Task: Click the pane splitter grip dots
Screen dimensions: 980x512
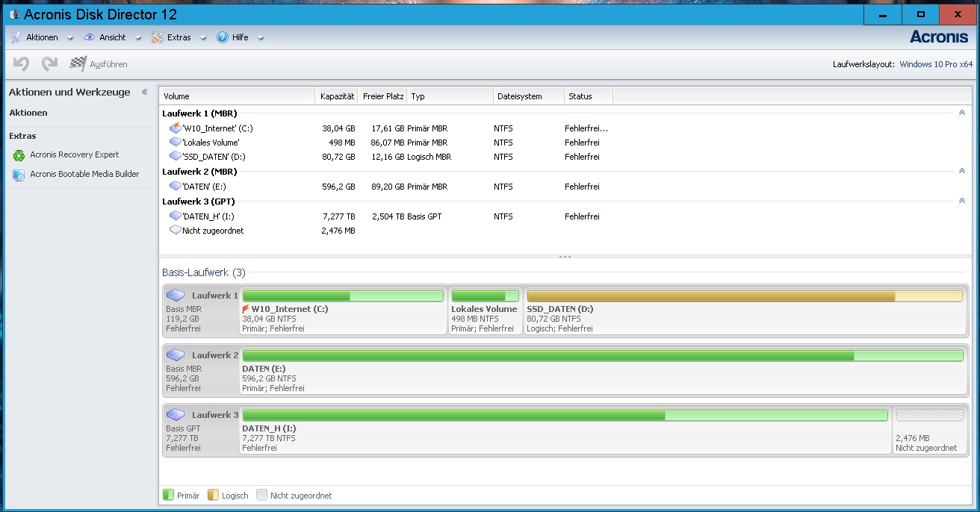Action: click(565, 257)
